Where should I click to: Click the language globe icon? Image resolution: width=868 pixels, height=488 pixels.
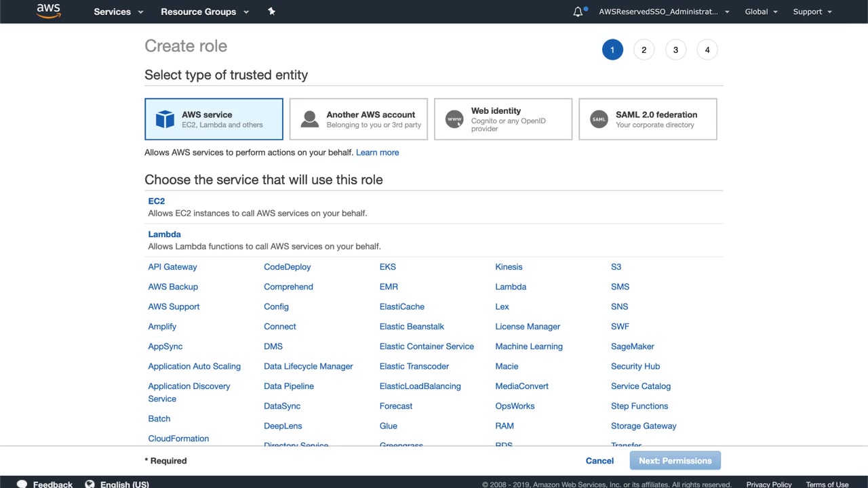tap(90, 484)
